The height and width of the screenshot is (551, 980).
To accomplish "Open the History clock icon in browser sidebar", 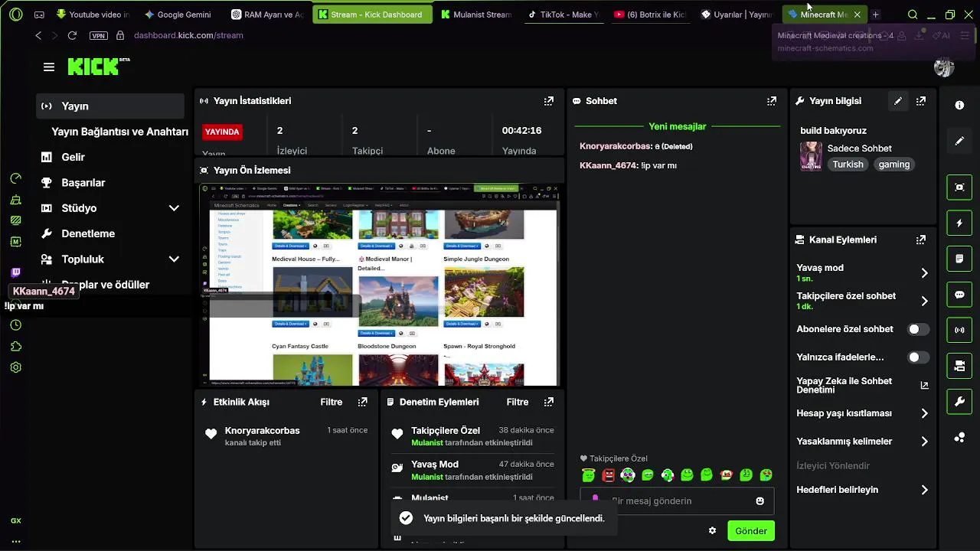I will pyautogui.click(x=16, y=325).
